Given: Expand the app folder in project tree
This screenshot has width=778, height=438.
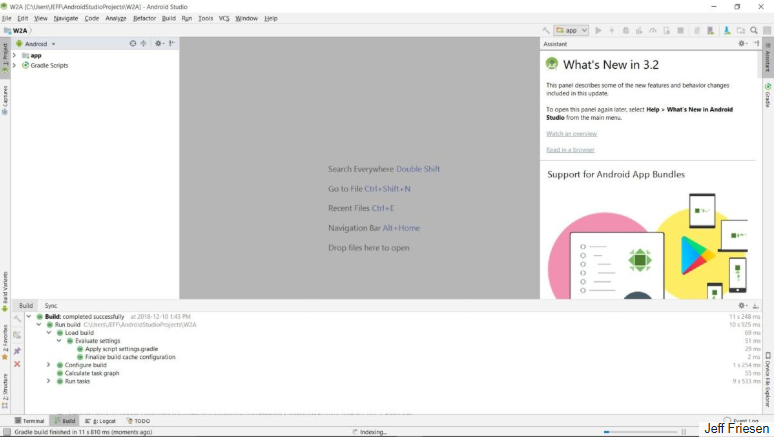Looking at the screenshot, I should [14, 56].
